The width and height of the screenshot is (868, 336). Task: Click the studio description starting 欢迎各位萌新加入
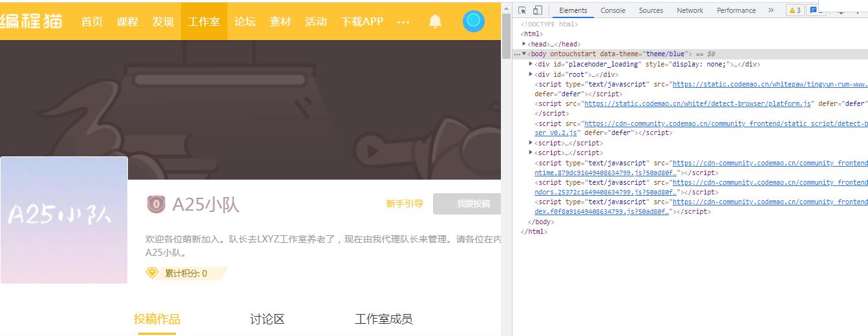pos(323,246)
